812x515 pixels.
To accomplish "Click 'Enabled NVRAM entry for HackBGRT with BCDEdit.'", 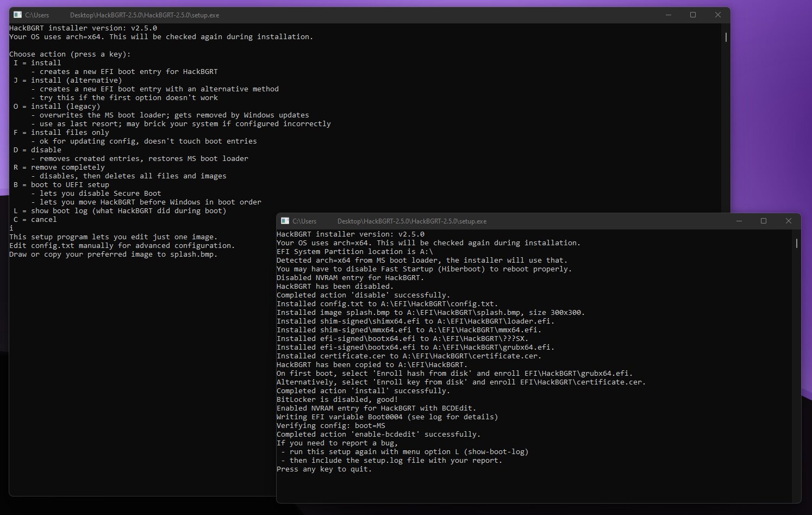I will pos(377,408).
